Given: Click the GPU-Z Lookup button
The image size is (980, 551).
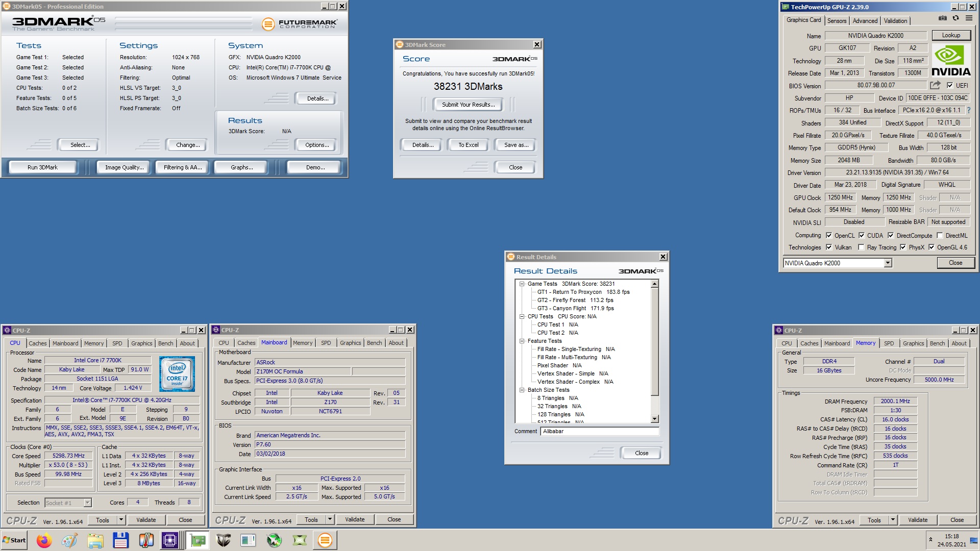Looking at the screenshot, I should (951, 35).
